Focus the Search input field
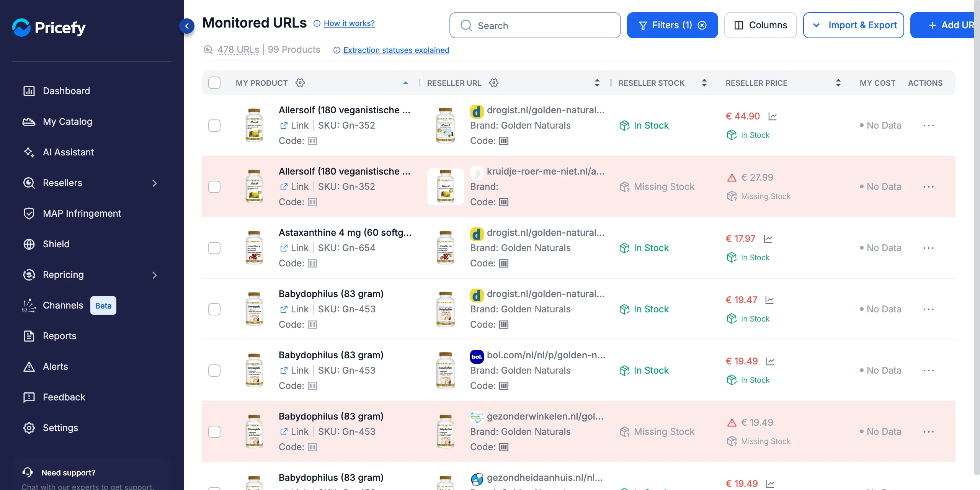Screen dimensions: 980x490 535,25
